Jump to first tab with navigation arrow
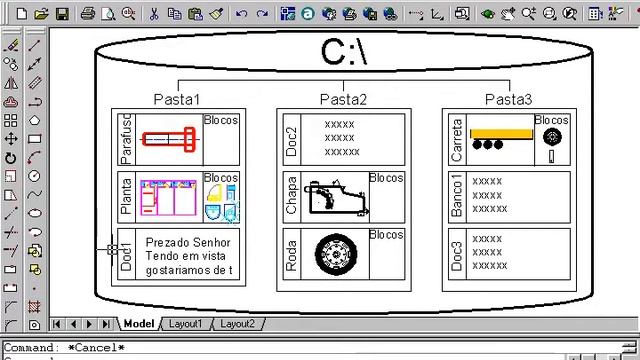 pyautogui.click(x=57, y=324)
